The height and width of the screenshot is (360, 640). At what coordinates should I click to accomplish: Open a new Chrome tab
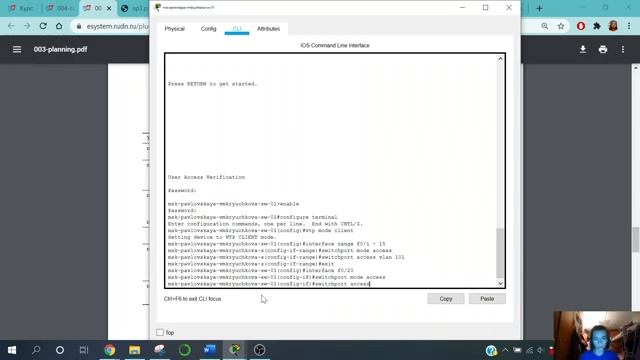click(x=539, y=8)
